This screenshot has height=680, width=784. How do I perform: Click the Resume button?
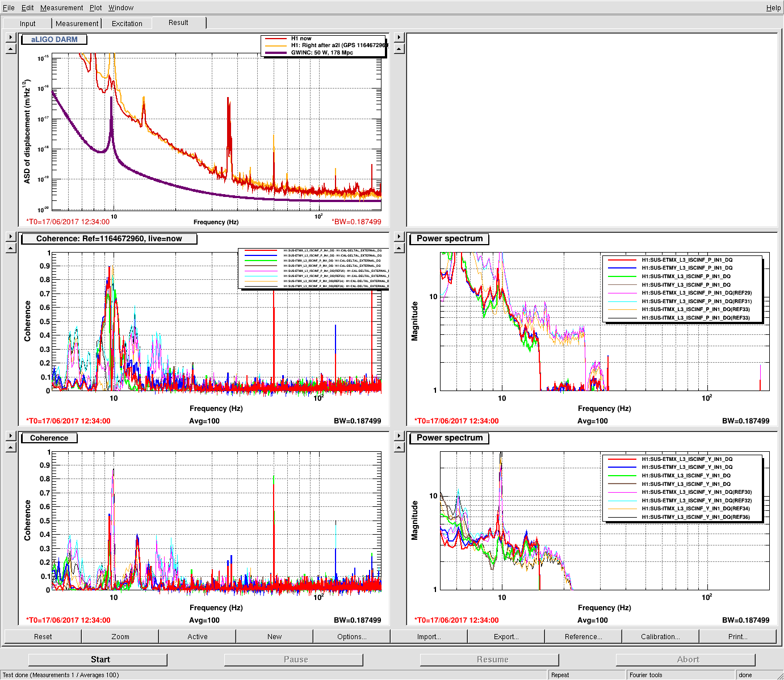489,660
